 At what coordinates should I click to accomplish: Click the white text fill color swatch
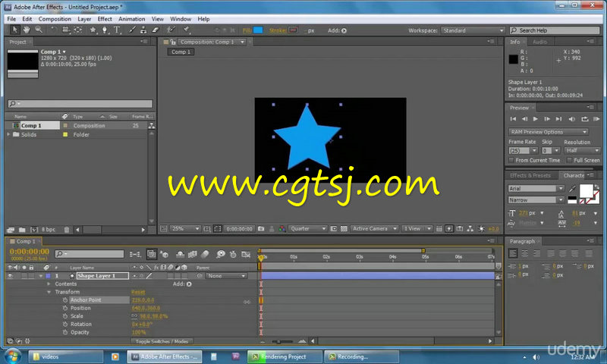pyautogui.click(x=586, y=190)
